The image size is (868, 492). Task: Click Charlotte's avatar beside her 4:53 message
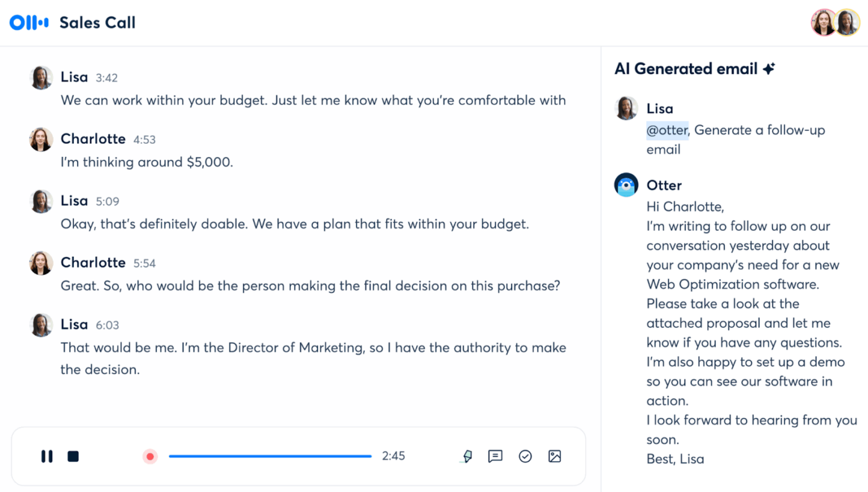pyautogui.click(x=41, y=139)
